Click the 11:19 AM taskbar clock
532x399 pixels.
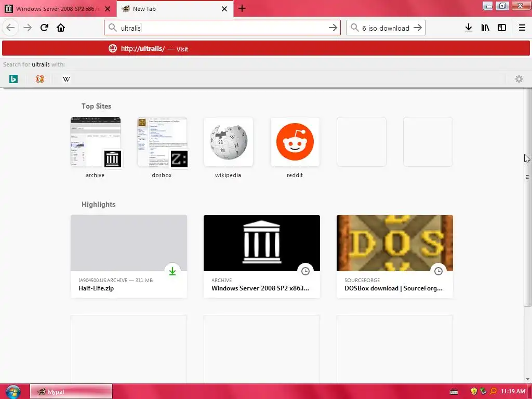pos(513,392)
